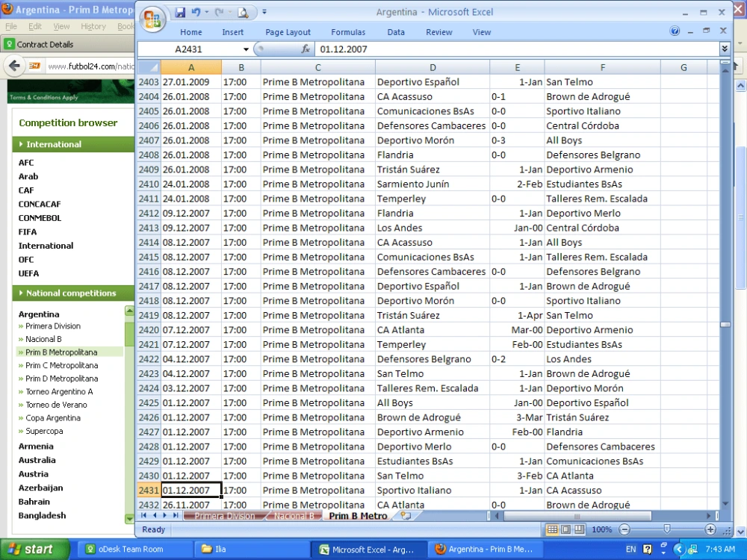Open the Page Layout ribbon tab
747x560 pixels.
pyautogui.click(x=288, y=32)
